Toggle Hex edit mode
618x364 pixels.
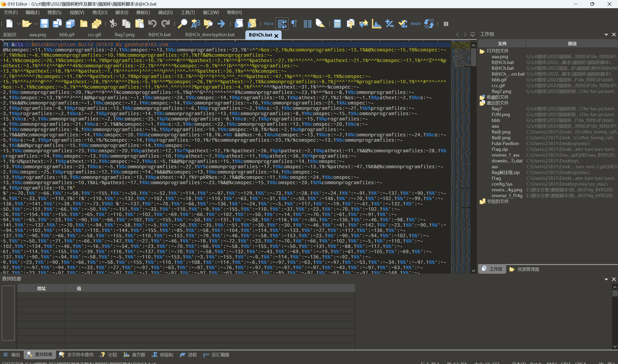(268, 24)
